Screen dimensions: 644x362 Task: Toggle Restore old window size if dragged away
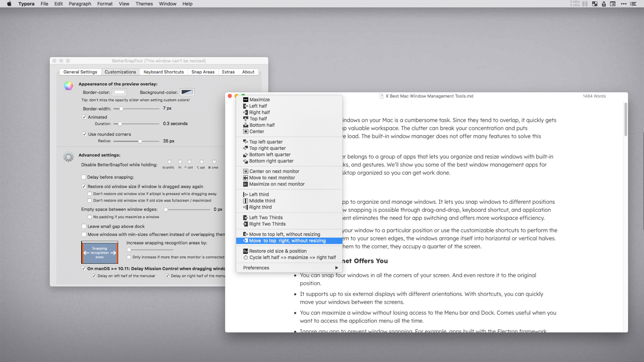[84, 187]
